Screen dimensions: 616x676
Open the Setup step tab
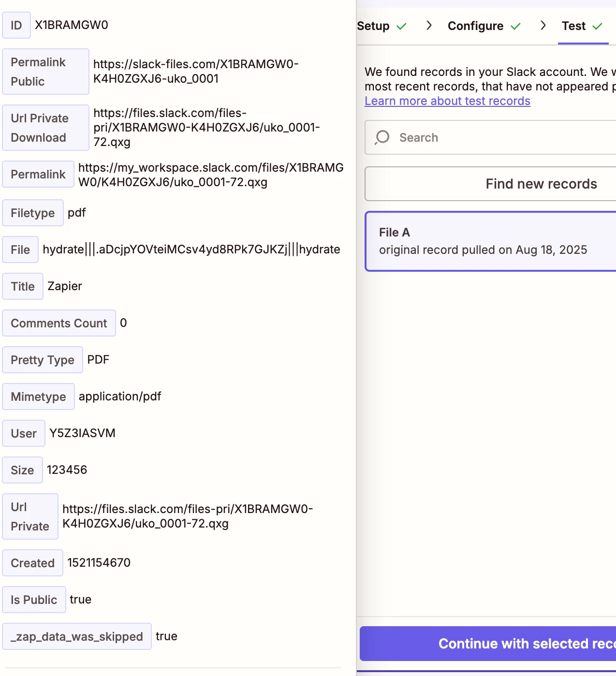click(373, 26)
